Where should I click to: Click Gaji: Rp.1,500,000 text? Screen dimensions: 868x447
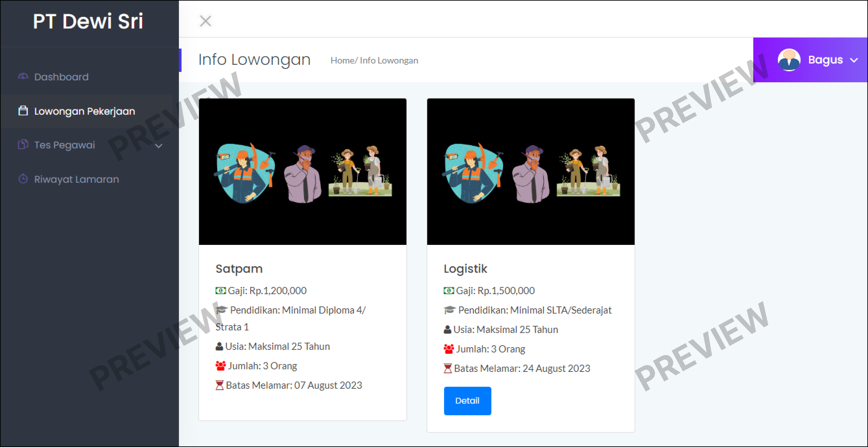[495, 290]
